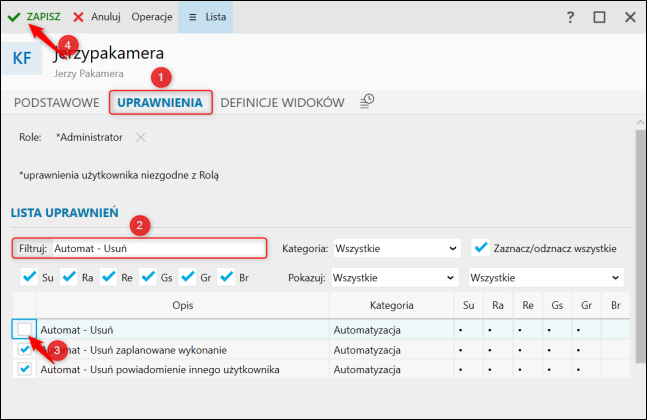Click the Lista view icon button

[207, 17]
